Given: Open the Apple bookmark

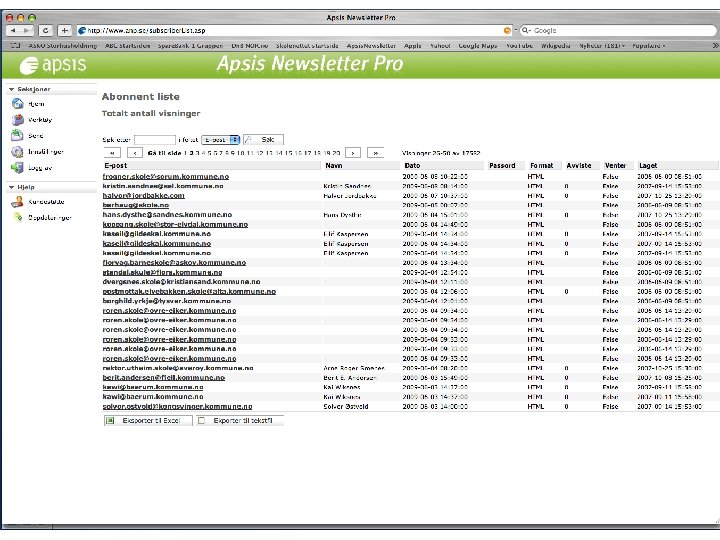Looking at the screenshot, I should (x=412, y=45).
